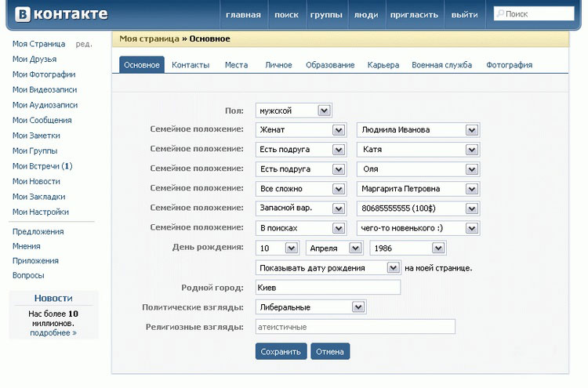Click группы in the top menu
This screenshot has width=588, height=388.
[325, 15]
